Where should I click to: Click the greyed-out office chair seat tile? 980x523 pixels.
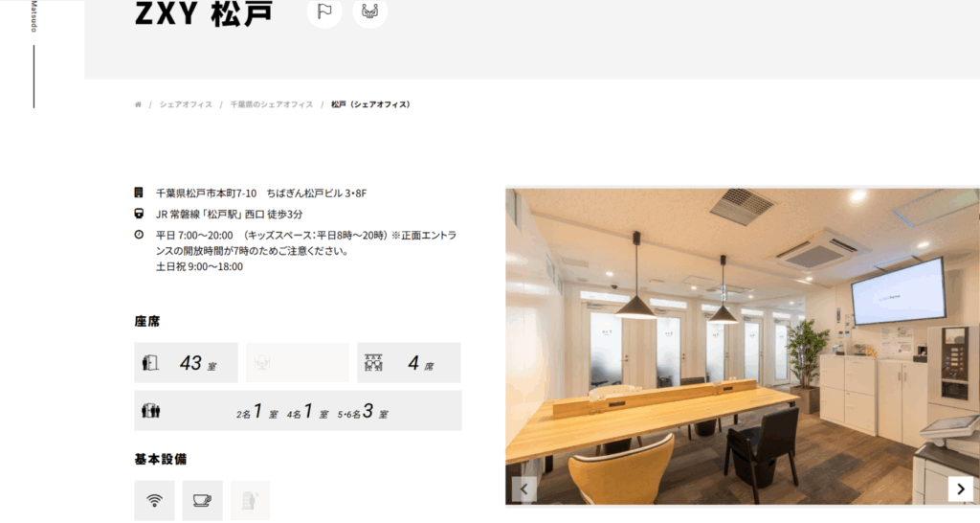click(297, 363)
